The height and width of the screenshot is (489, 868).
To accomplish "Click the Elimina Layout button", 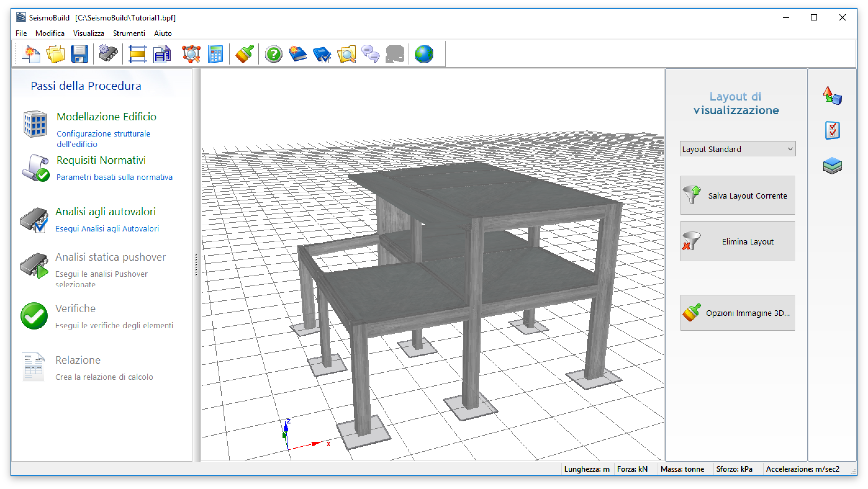I will tap(737, 241).
